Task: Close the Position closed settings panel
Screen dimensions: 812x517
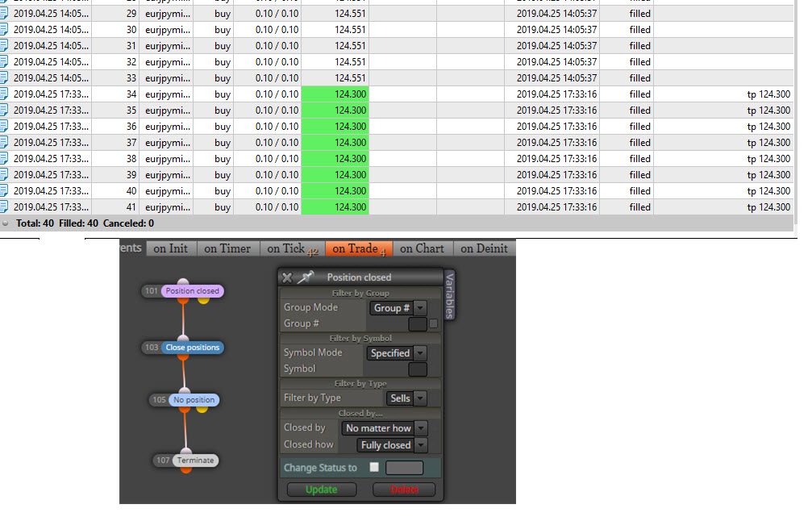Action: pos(287,277)
